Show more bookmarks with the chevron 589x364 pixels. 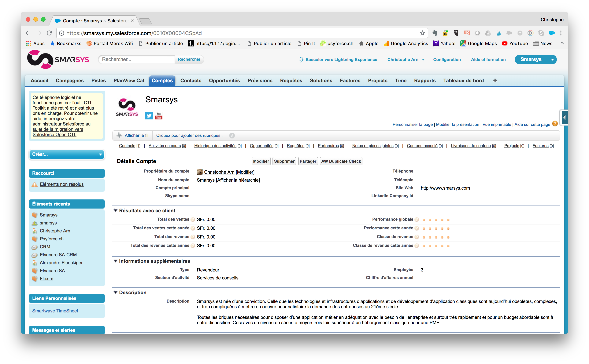tap(562, 44)
